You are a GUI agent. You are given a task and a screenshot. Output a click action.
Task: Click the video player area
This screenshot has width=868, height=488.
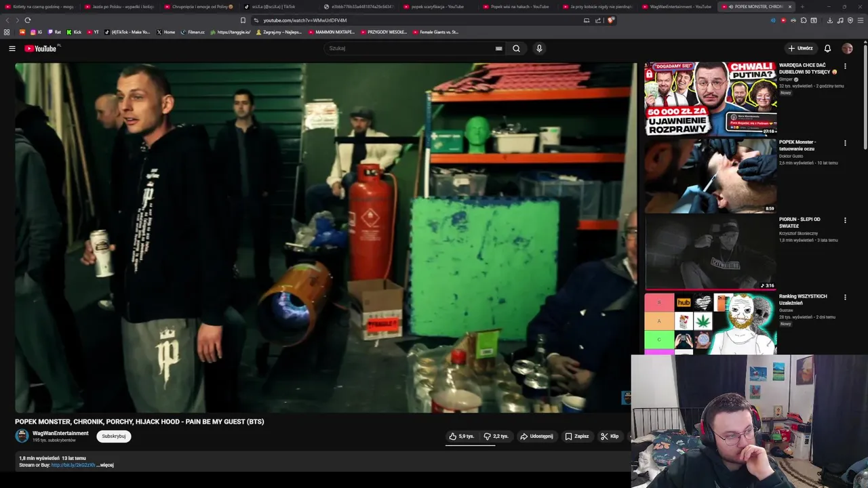pos(325,237)
